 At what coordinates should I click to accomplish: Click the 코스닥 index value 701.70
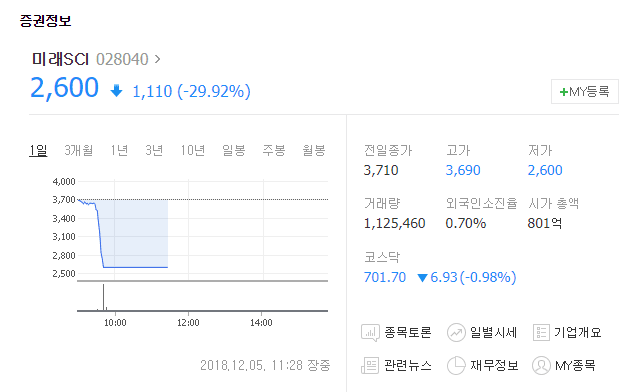click(x=385, y=278)
